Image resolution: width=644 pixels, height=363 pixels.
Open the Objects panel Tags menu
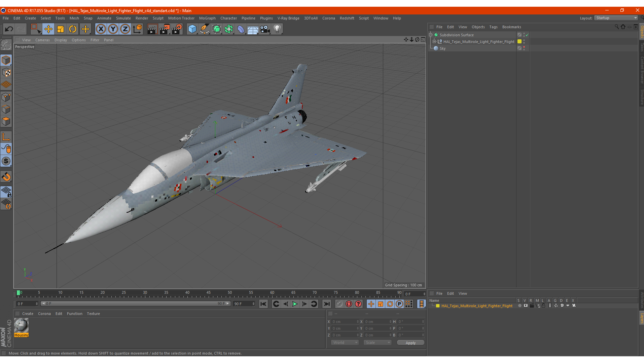[493, 27]
